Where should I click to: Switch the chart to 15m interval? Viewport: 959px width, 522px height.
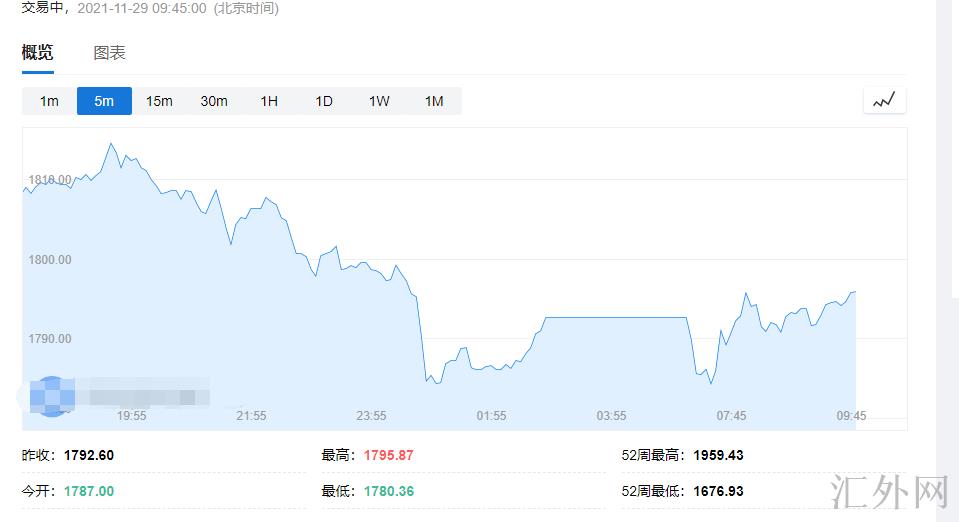(159, 101)
